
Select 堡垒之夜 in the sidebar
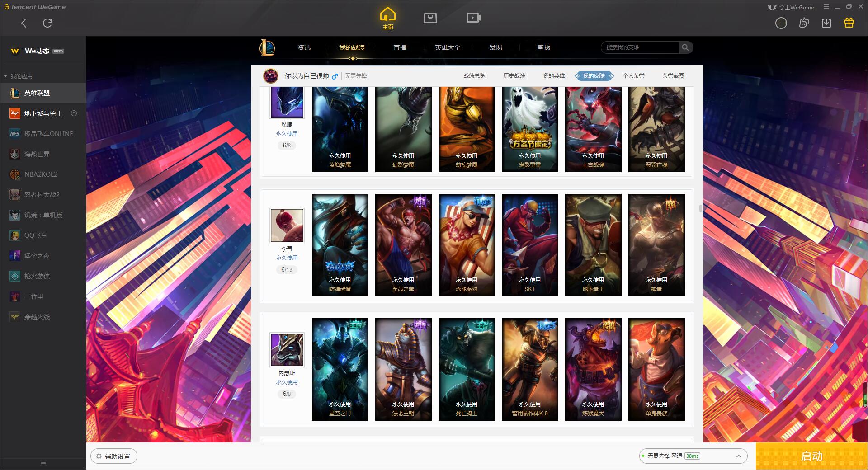43,256
